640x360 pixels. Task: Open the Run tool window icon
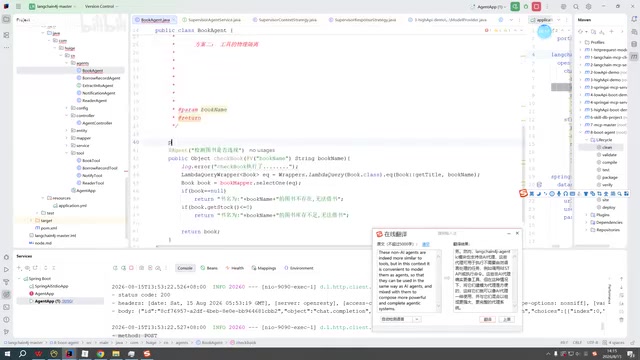(x=6, y=269)
